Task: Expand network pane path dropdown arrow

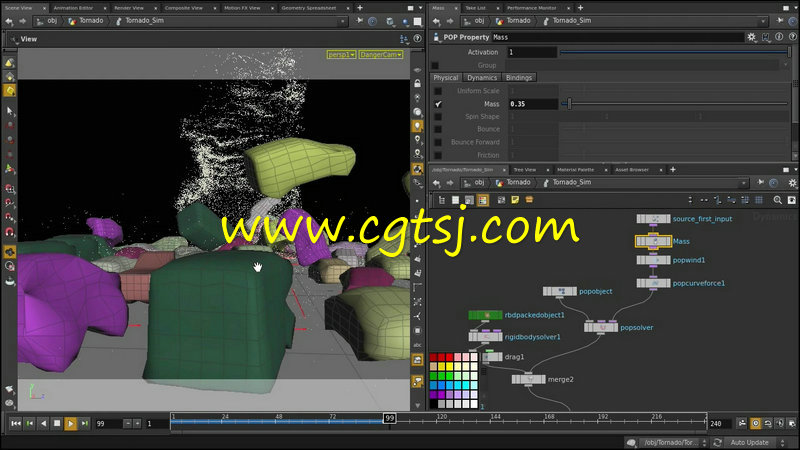Action: pos(743,183)
